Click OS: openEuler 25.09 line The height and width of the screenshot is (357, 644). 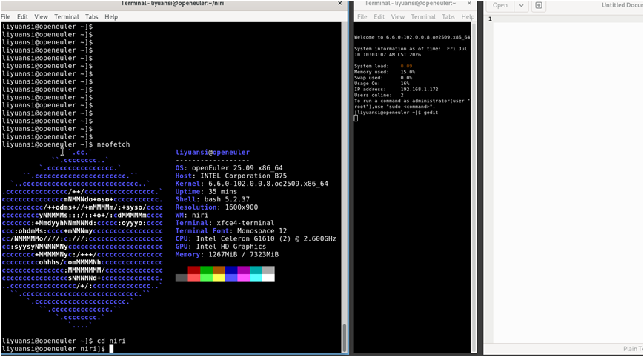(229, 168)
